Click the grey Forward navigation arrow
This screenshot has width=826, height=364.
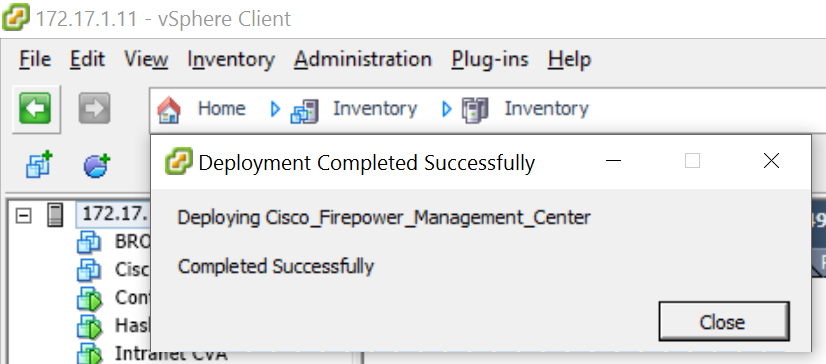click(x=94, y=109)
